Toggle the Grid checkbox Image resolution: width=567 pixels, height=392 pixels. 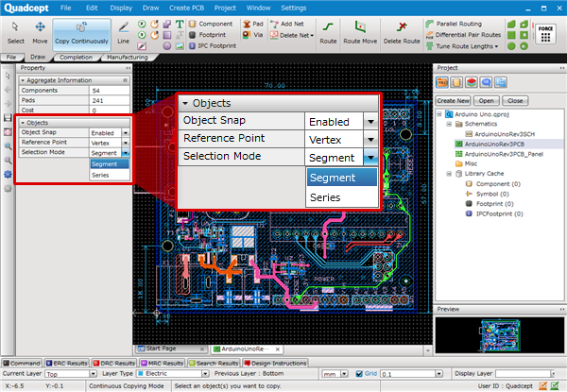pos(359,373)
